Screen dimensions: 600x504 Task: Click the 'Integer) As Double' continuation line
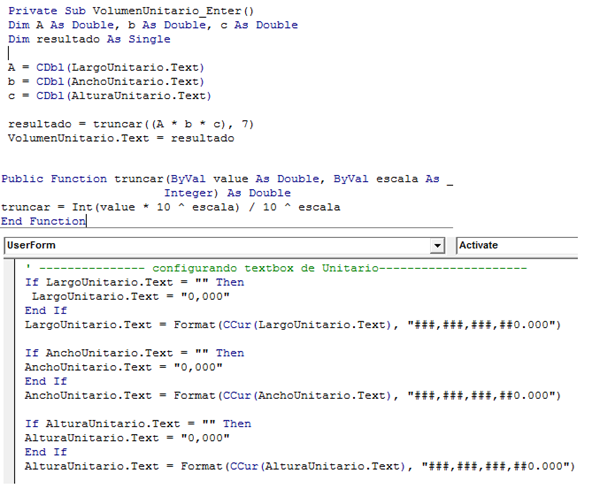click(227, 193)
